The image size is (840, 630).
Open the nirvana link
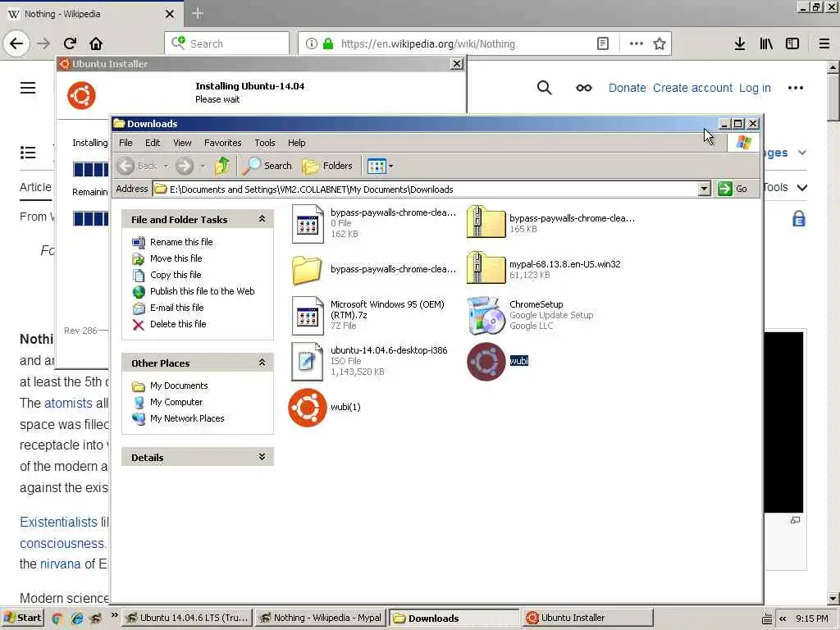pos(60,564)
